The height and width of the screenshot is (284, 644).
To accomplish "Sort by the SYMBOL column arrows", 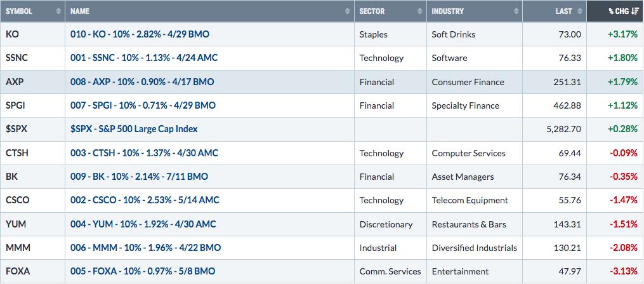I will point(58,11).
